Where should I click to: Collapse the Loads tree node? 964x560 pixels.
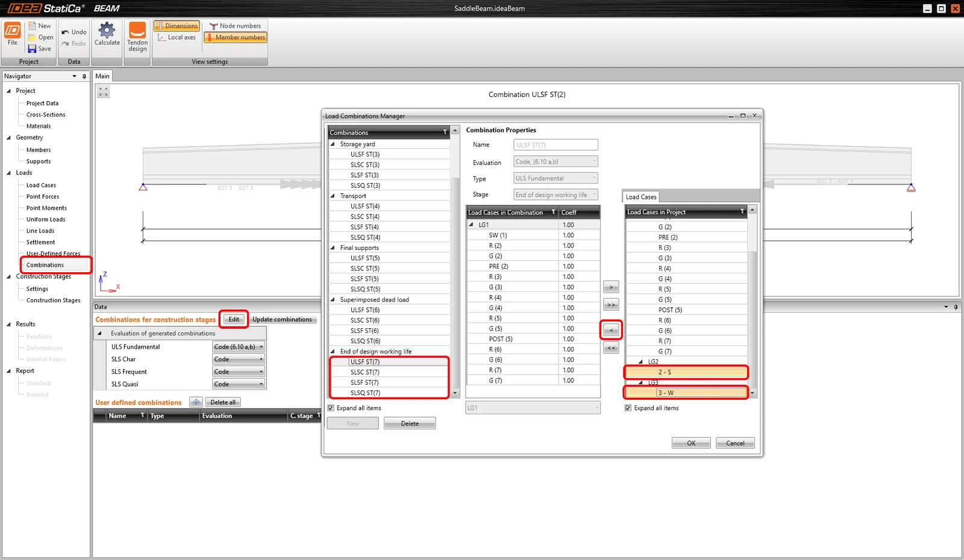pyautogui.click(x=9, y=173)
